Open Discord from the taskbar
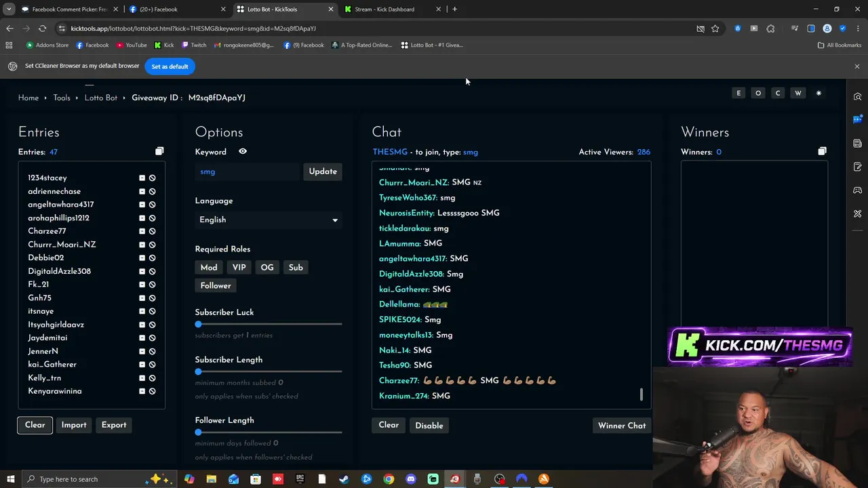This screenshot has height=488, width=868. click(x=410, y=479)
